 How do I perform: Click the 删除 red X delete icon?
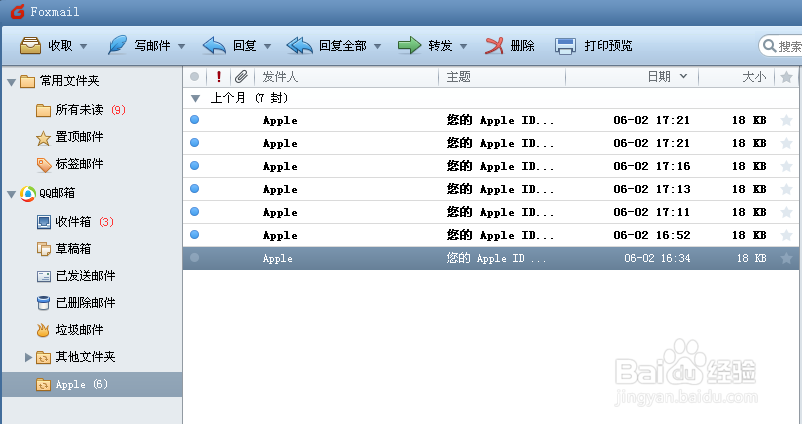[x=494, y=46]
